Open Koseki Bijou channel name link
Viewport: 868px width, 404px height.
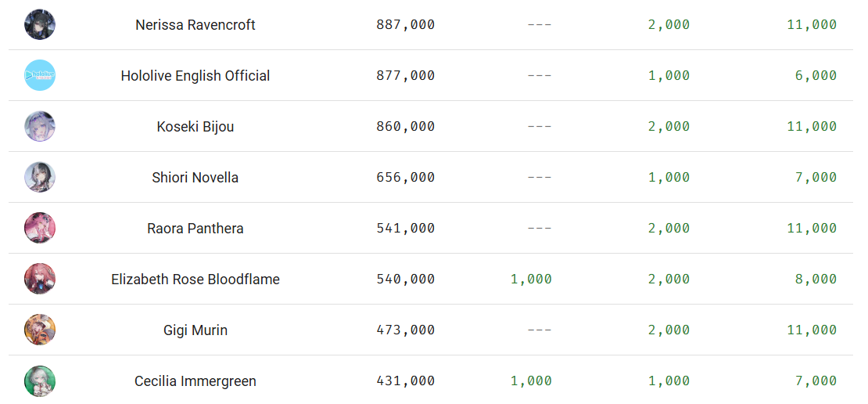click(x=195, y=127)
